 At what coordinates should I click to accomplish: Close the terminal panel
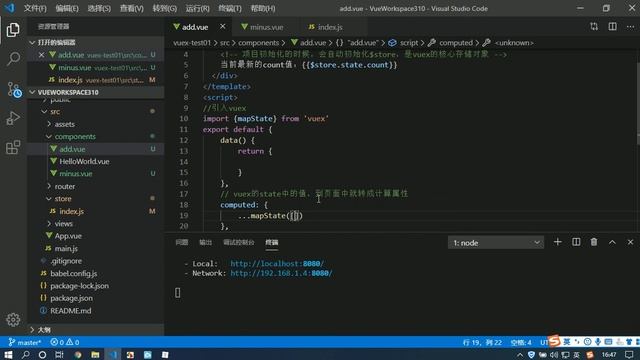pos(630,242)
